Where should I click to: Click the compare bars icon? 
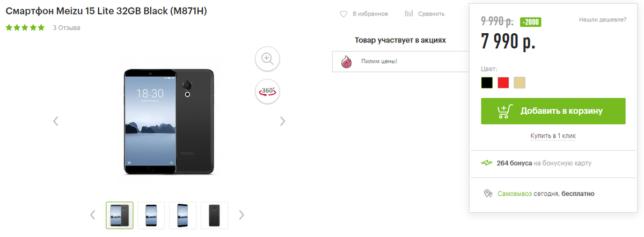point(409,14)
